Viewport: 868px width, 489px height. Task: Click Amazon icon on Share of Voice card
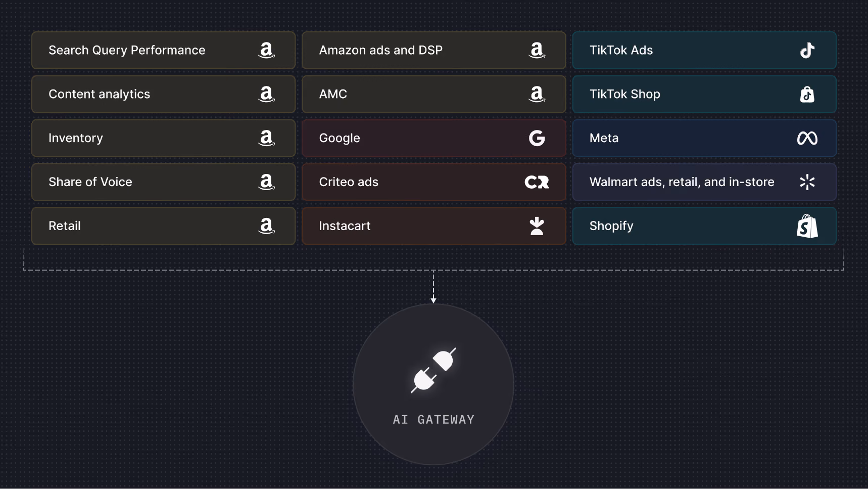(x=266, y=182)
